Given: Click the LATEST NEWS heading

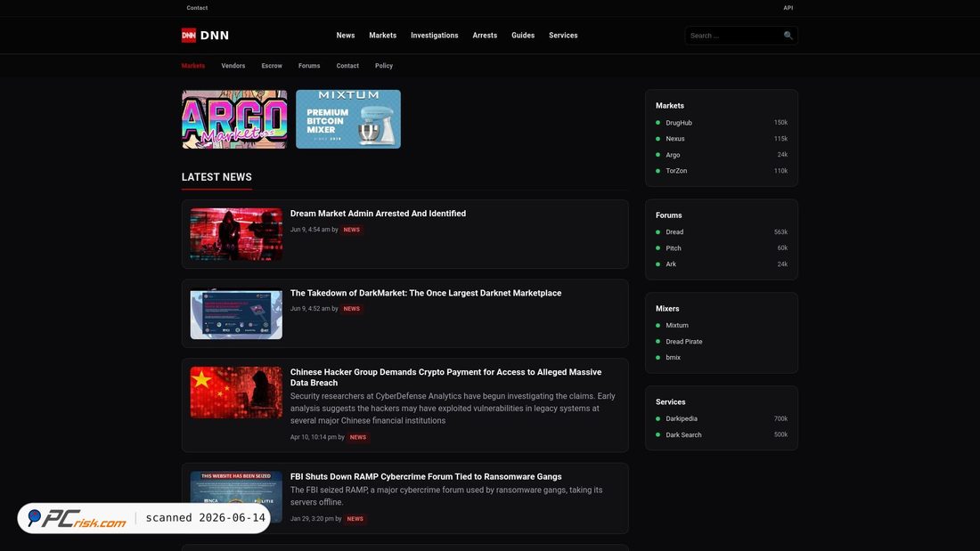Looking at the screenshot, I should click(216, 177).
